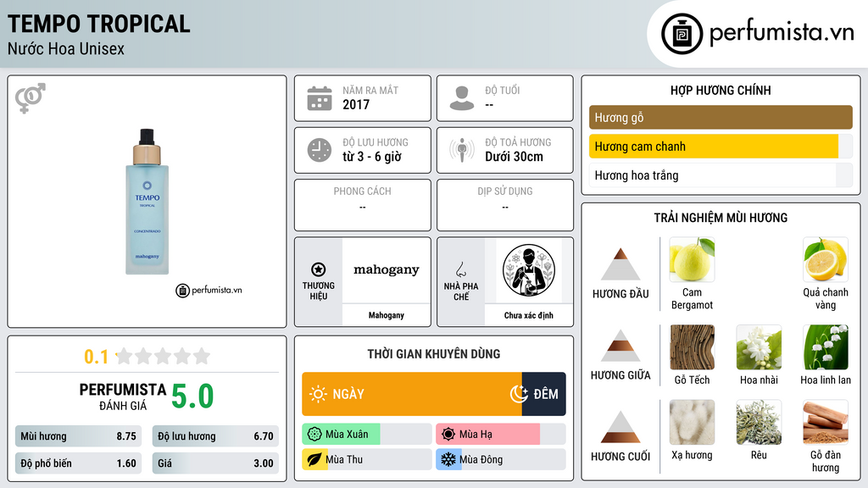Image resolution: width=868 pixels, height=488 pixels.
Task: Click the TEMPO TROPICAL title heading
Action: (98, 24)
